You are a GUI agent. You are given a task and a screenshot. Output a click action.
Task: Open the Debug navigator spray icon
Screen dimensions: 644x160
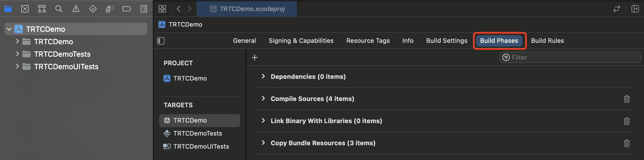110,9
